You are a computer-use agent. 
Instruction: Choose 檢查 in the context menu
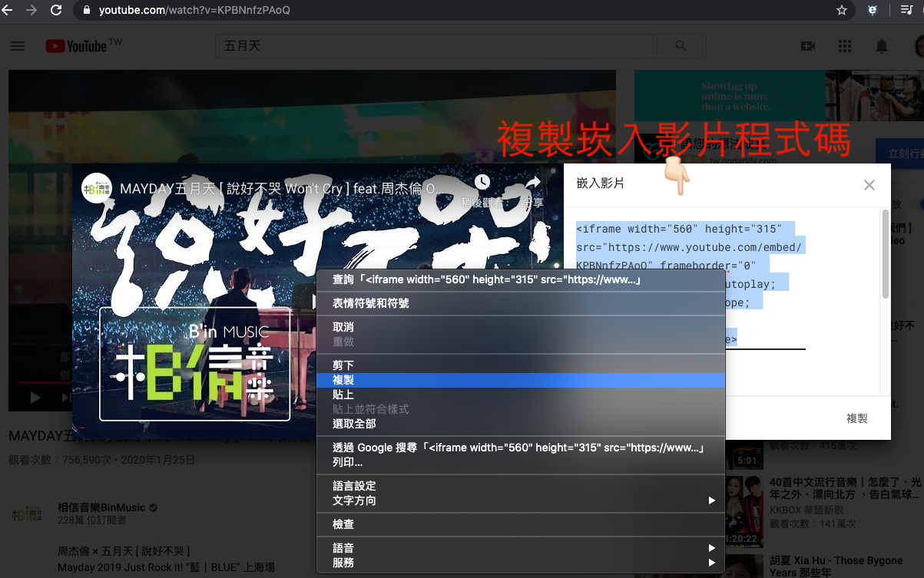pos(521,524)
